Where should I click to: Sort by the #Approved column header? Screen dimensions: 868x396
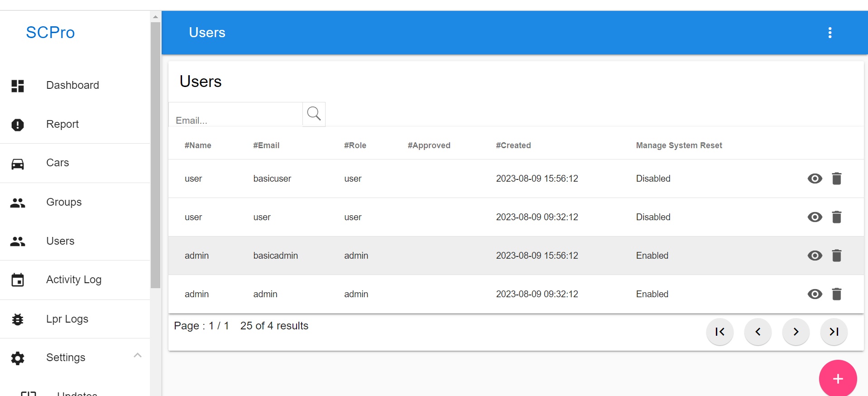[429, 145]
